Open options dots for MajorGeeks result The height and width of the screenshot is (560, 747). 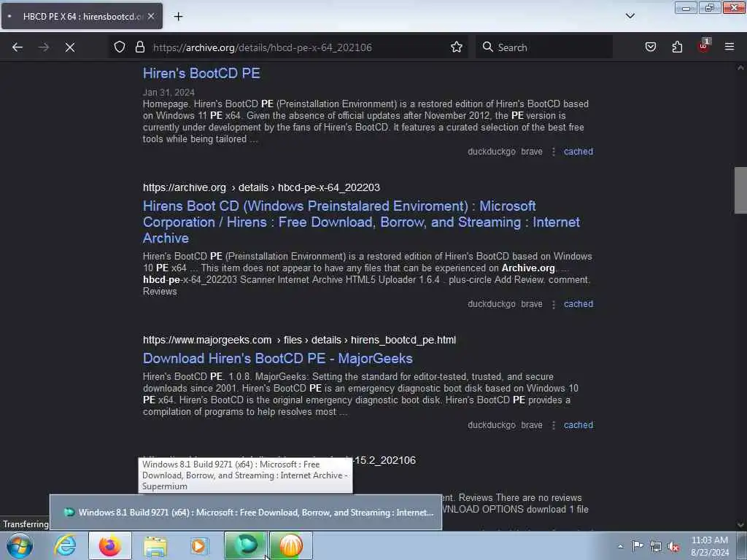click(x=553, y=425)
